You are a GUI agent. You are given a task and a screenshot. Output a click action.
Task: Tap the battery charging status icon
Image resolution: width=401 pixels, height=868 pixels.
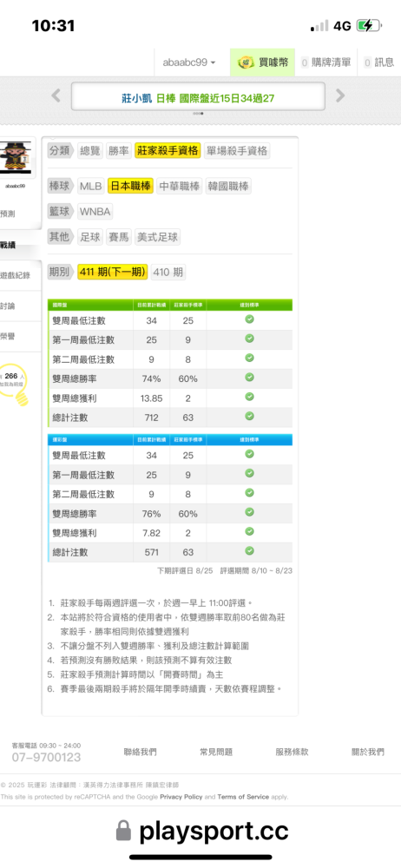click(x=368, y=25)
